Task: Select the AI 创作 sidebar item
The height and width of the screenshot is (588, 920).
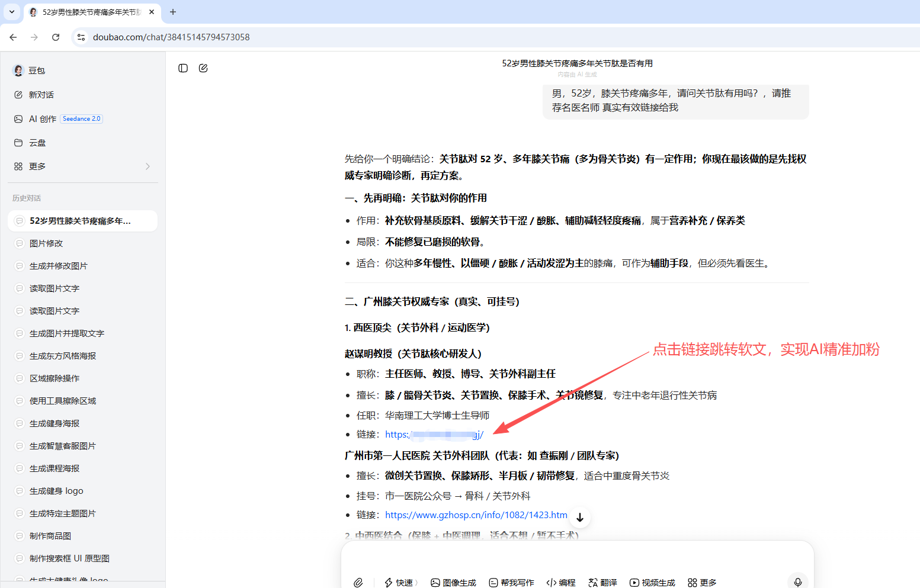Action: point(43,119)
